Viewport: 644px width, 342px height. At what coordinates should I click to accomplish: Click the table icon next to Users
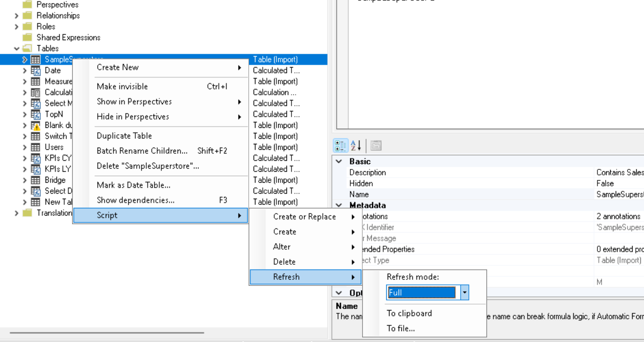(x=36, y=147)
